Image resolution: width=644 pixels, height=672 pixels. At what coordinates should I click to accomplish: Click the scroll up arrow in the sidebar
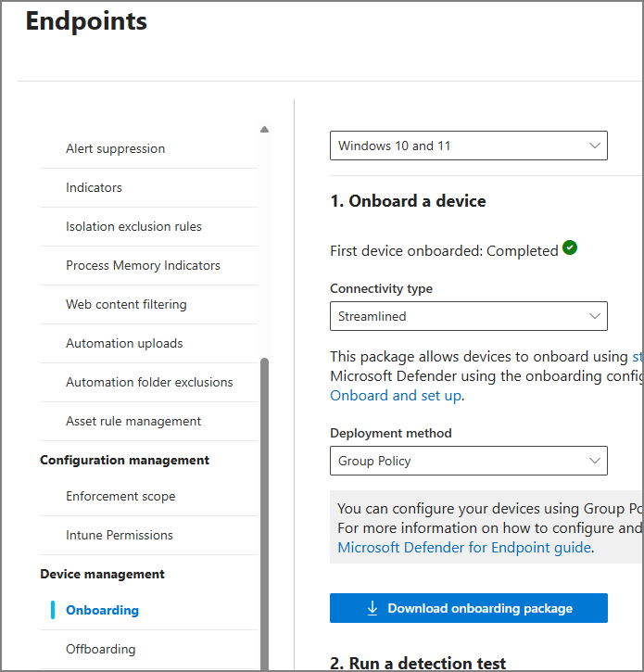[264, 130]
